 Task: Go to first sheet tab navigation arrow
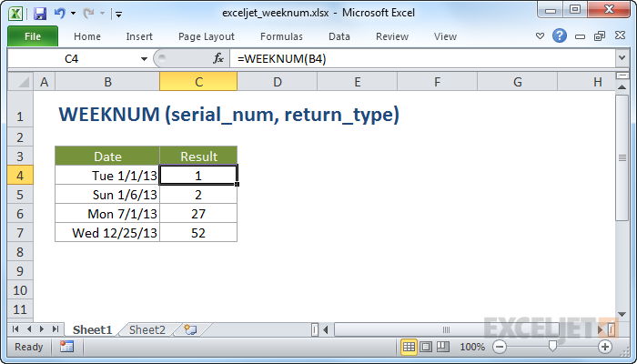[x=15, y=329]
